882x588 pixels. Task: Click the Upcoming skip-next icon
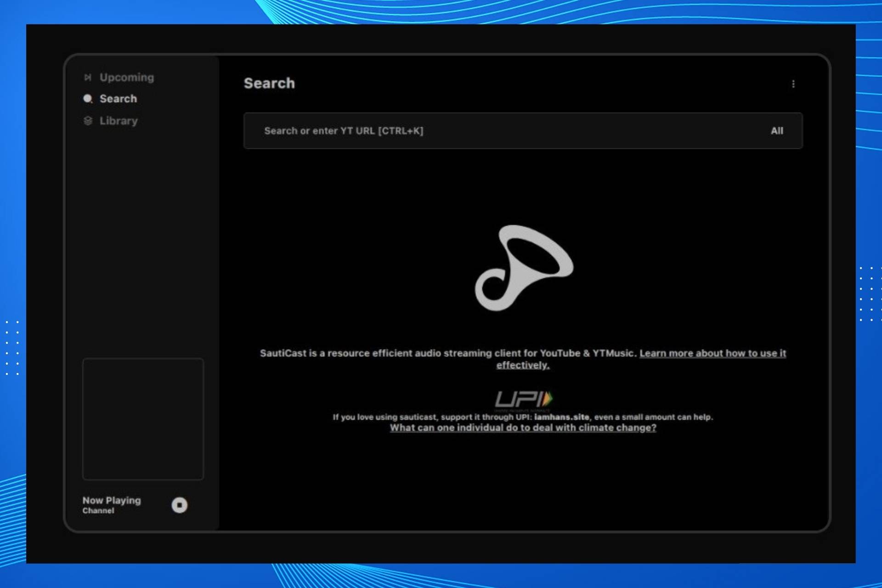(x=88, y=77)
